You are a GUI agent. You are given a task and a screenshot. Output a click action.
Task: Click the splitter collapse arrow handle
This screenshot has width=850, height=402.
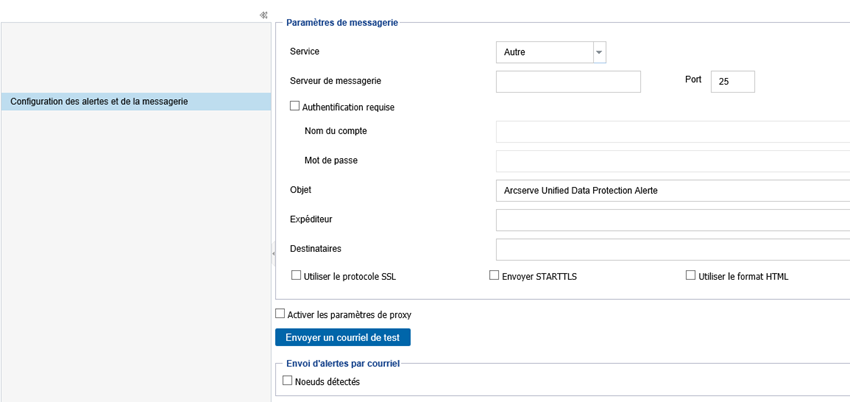click(273, 254)
